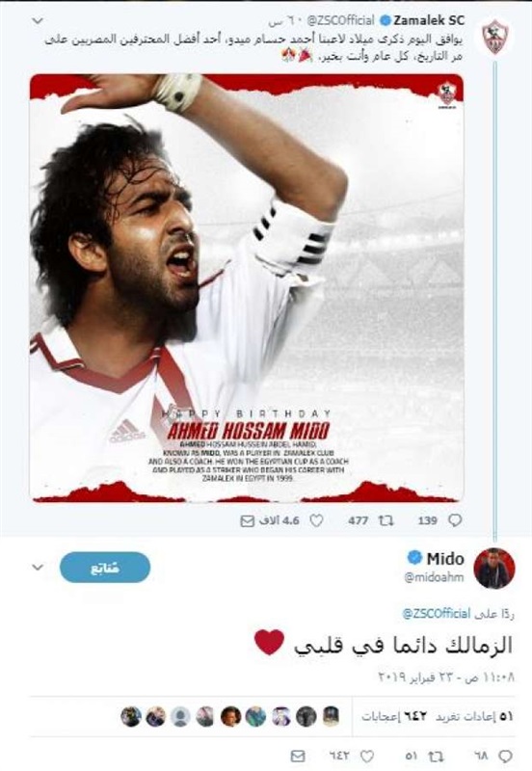
Task: Reply to the Zamalek SC tweet
Action: pos(455,520)
